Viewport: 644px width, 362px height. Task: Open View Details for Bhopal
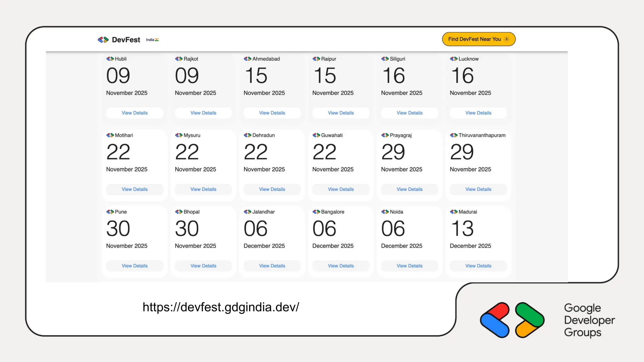tap(203, 266)
